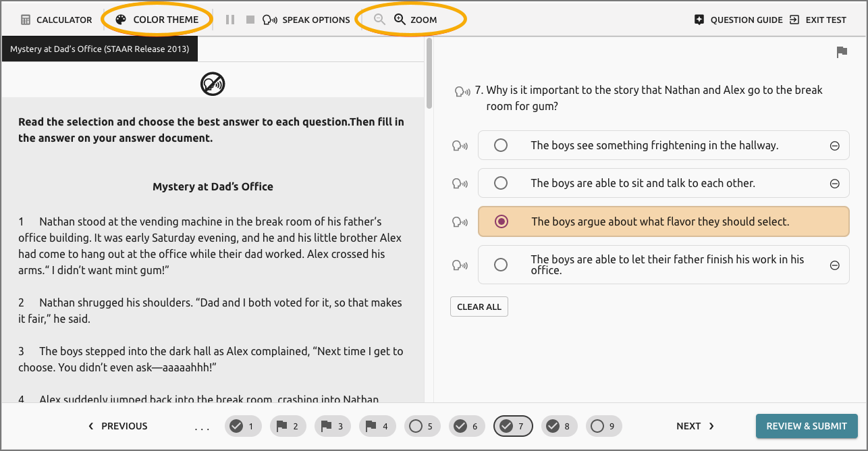
Task: Go to the Previous question
Action: pyautogui.click(x=118, y=426)
